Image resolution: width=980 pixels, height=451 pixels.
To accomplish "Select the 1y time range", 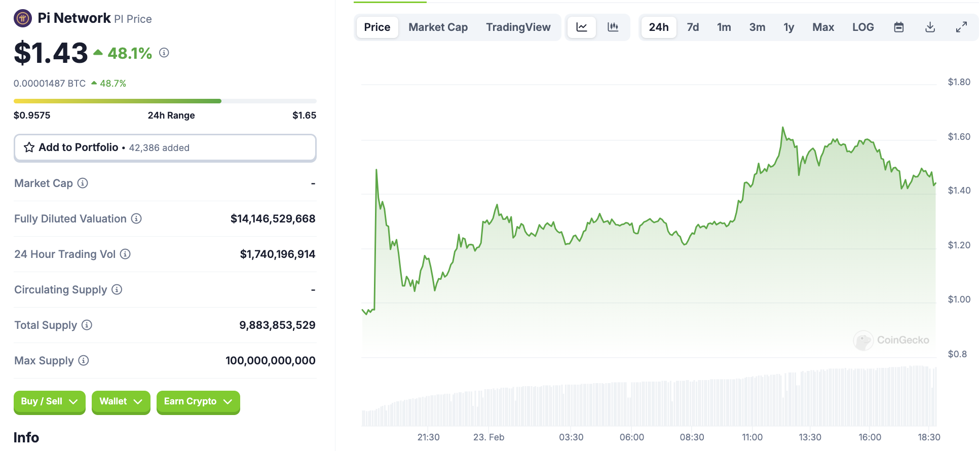I will click(x=788, y=27).
